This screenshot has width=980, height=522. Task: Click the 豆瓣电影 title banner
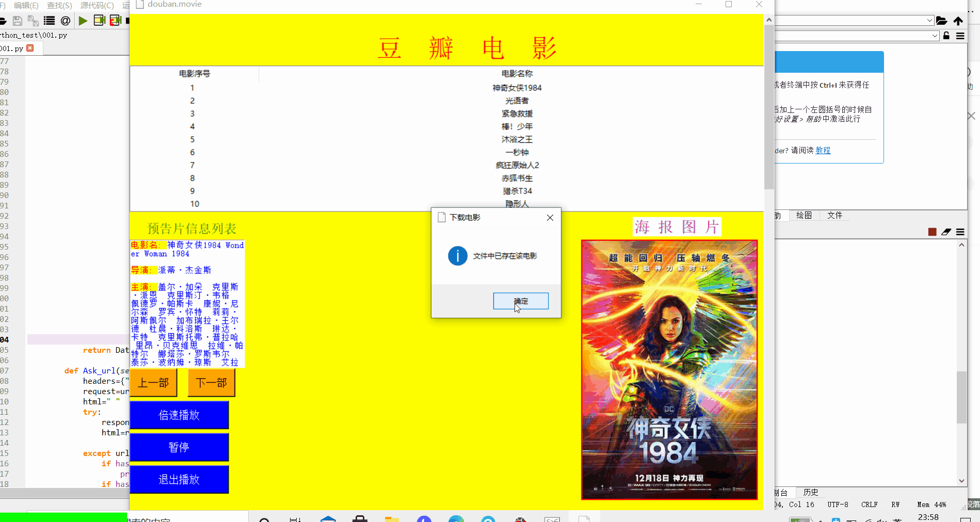(467, 48)
